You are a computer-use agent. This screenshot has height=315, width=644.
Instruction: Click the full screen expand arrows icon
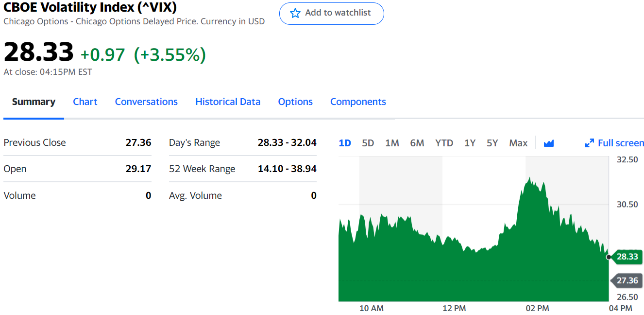[590, 143]
